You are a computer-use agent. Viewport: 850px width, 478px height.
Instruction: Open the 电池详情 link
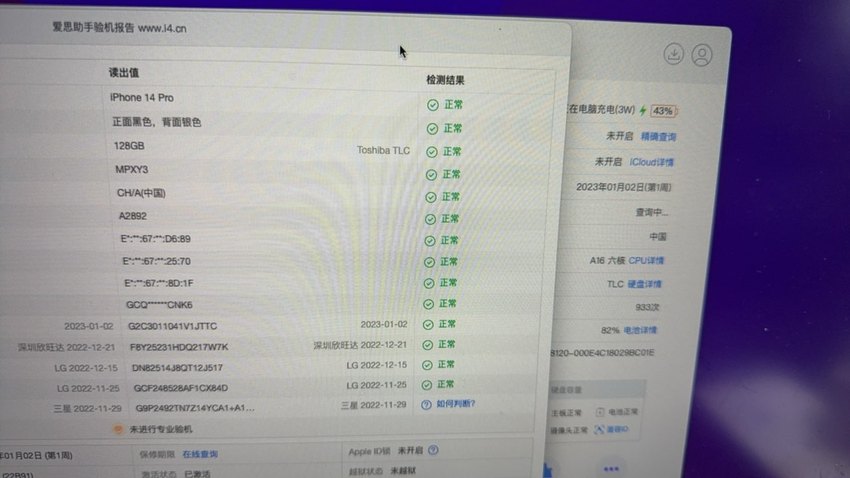click(x=640, y=330)
